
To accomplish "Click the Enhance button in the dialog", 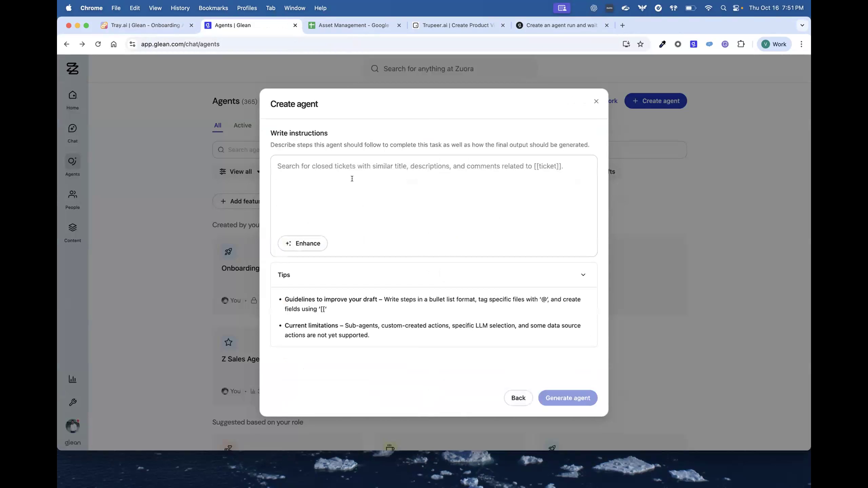I will (x=302, y=243).
